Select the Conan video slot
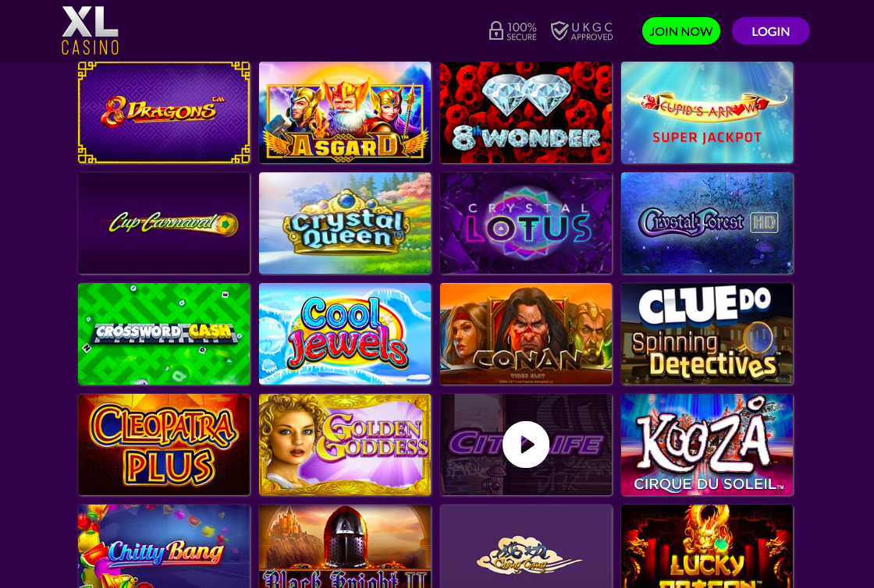The width and height of the screenshot is (874, 588). click(x=526, y=334)
